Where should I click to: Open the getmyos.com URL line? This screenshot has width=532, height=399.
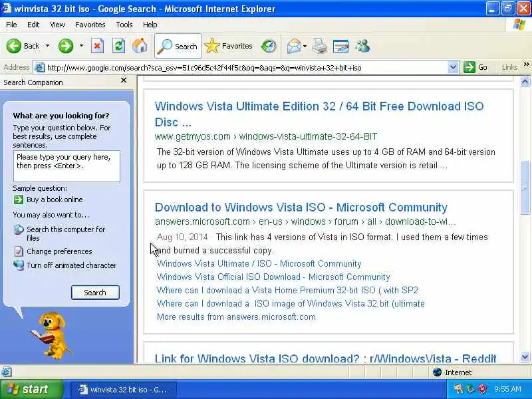point(265,136)
